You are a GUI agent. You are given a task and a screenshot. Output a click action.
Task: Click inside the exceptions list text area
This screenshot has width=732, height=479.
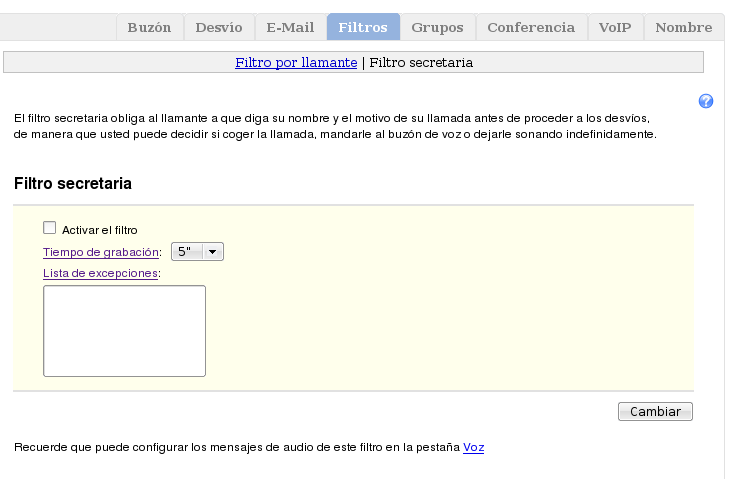(x=124, y=331)
